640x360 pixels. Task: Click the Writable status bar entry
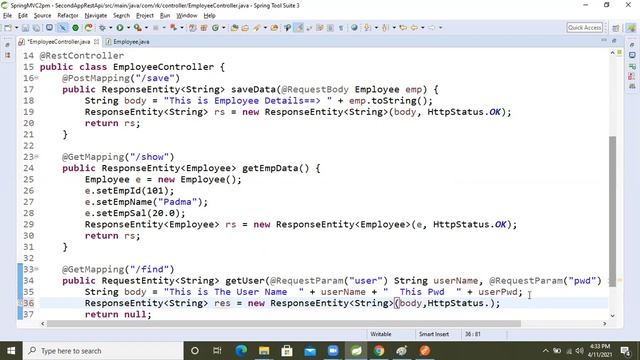tap(381, 334)
